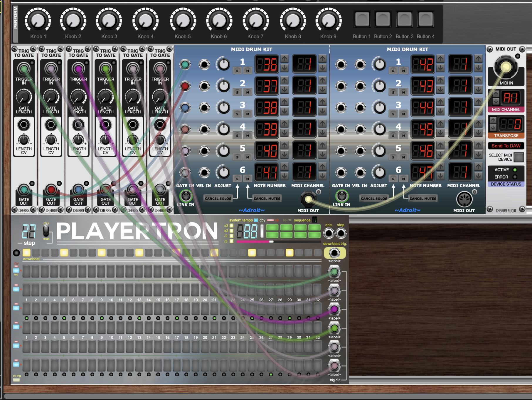Click Send To DAW button

tap(506, 146)
